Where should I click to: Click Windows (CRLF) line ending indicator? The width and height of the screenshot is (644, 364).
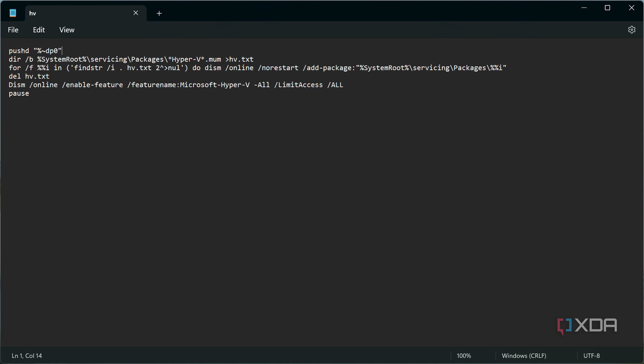pos(524,356)
